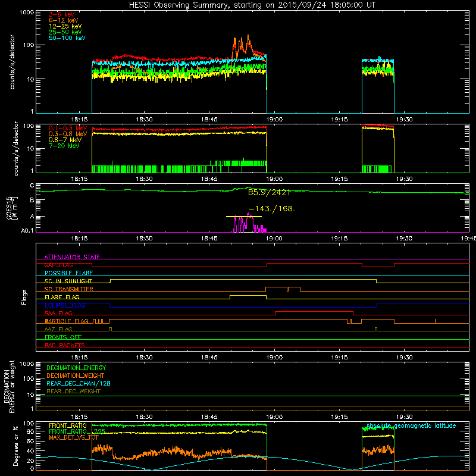Click the raised red SAA_FLAG step segment
The image size is (476, 476).
pos(314,311)
